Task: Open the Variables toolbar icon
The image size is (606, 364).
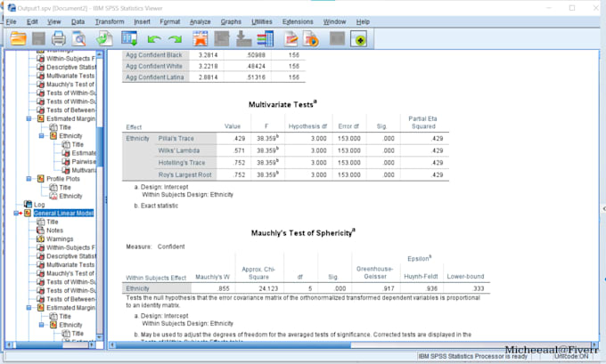Action: pyautogui.click(x=266, y=39)
